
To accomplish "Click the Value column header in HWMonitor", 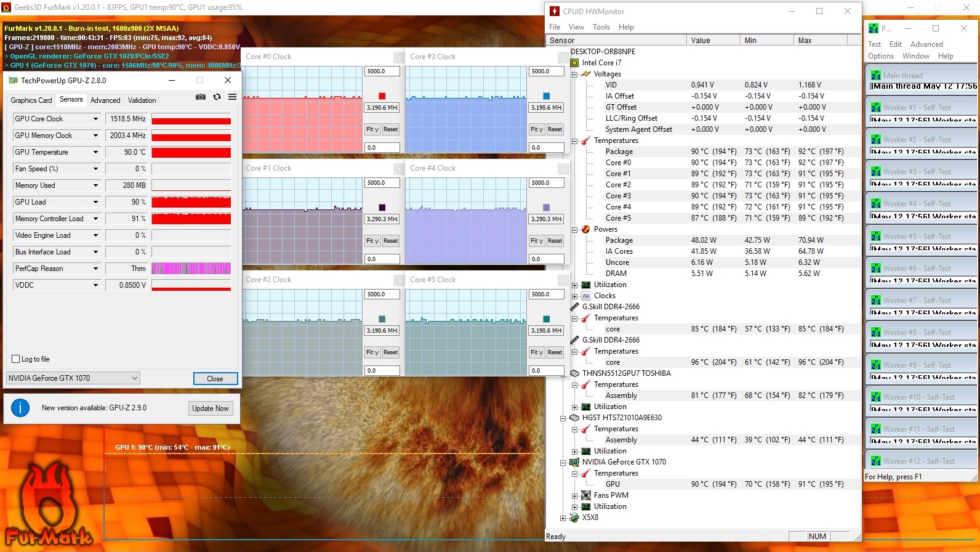I will click(713, 41).
